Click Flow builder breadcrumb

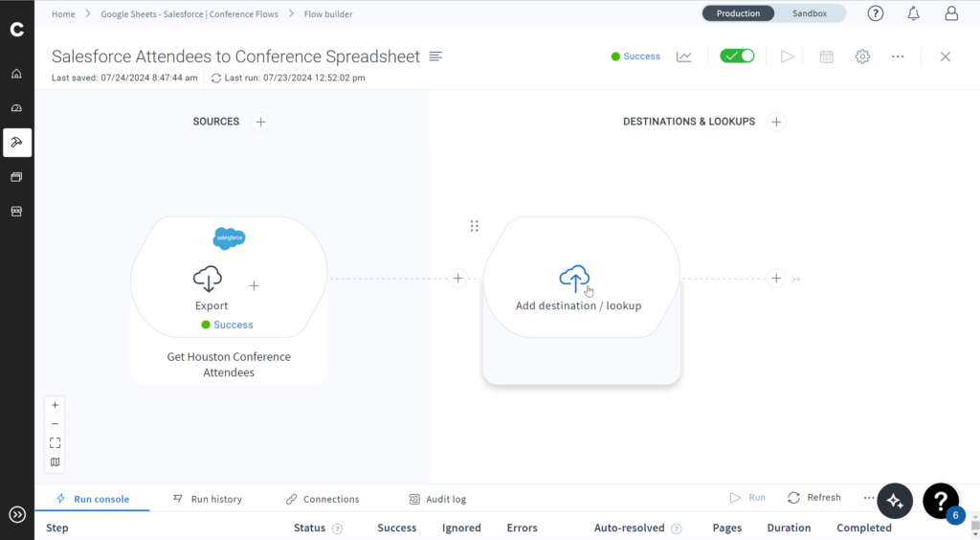[328, 13]
